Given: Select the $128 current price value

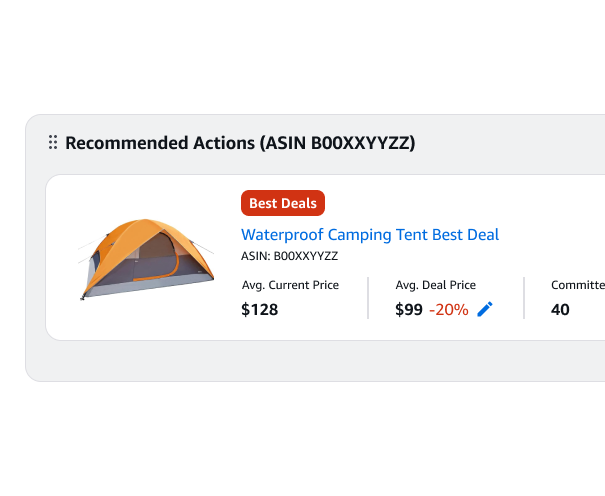Looking at the screenshot, I should pyautogui.click(x=260, y=310).
